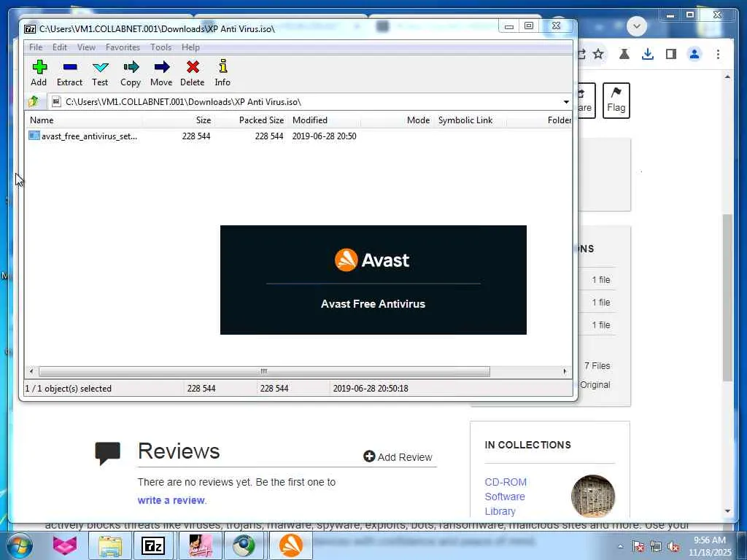Click the CD-ROM collection thumbnail image
The height and width of the screenshot is (560, 747).
tap(592, 496)
